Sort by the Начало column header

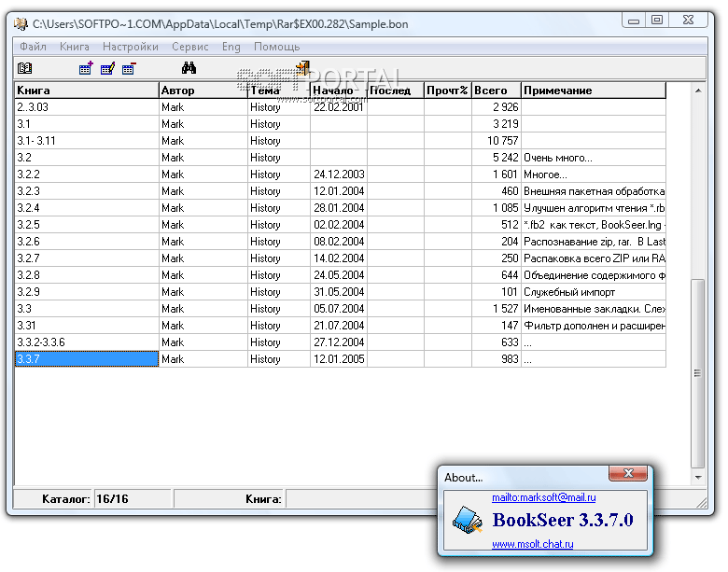coord(339,91)
